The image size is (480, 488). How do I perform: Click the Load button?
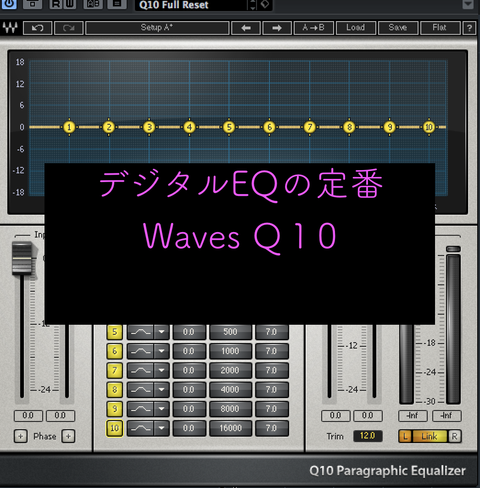click(356, 28)
